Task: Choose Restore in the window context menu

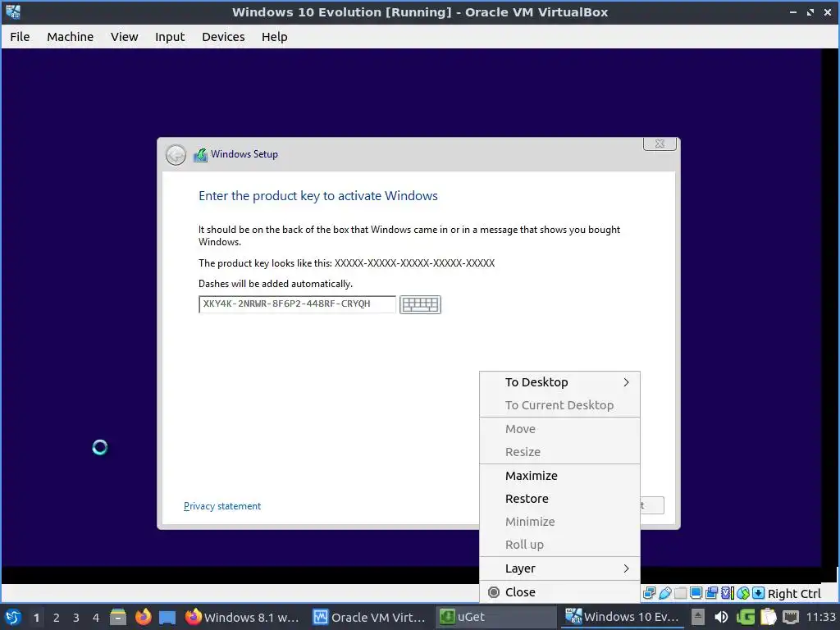Action: coord(559,499)
